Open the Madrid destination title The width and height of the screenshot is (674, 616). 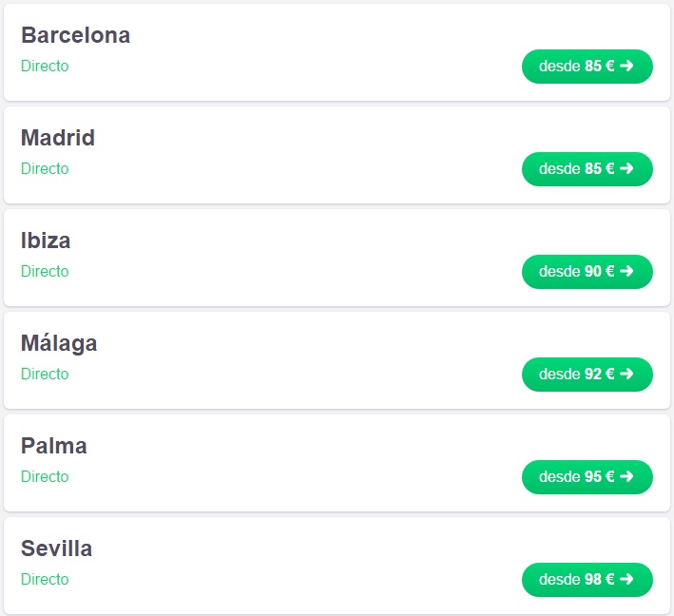(58, 138)
